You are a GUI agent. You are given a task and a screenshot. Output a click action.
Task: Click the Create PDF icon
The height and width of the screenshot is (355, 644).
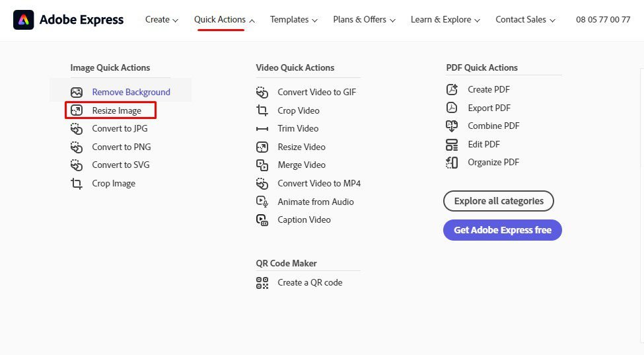452,90
